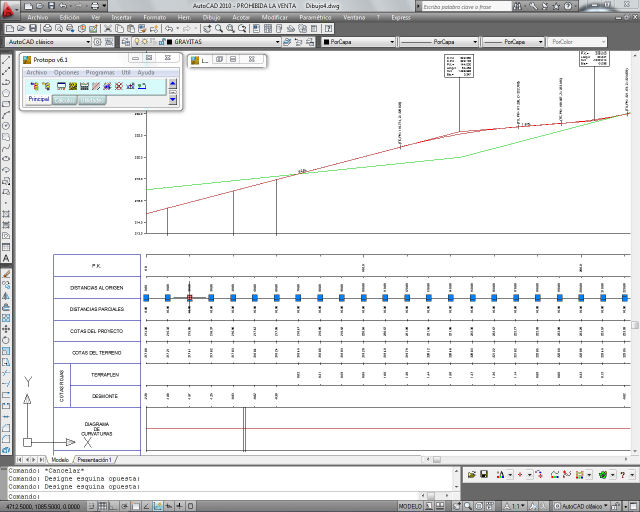Toggle Grid display in status bar

102,506
